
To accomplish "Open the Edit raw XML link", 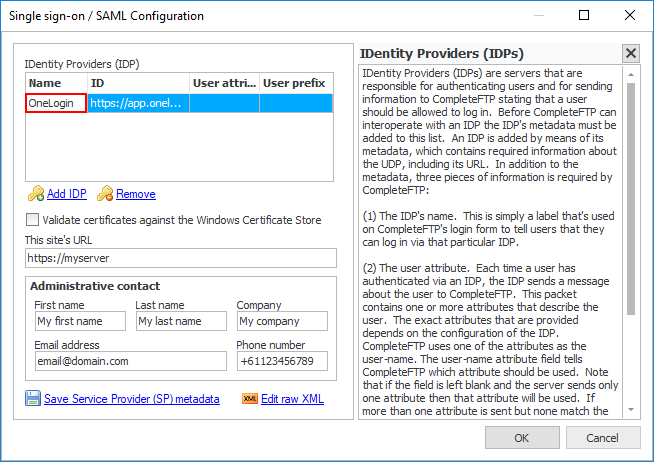I will (292, 399).
